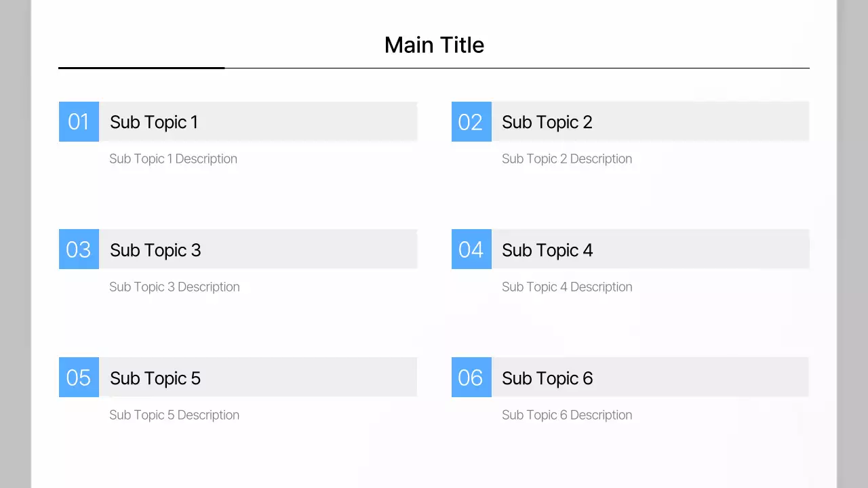
Task: Click the blue 03 number badge
Action: [x=79, y=249]
